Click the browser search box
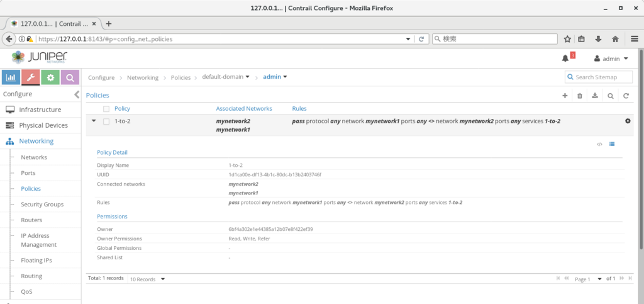Screen dimensions: 644x304 pyautogui.click(x=495, y=39)
